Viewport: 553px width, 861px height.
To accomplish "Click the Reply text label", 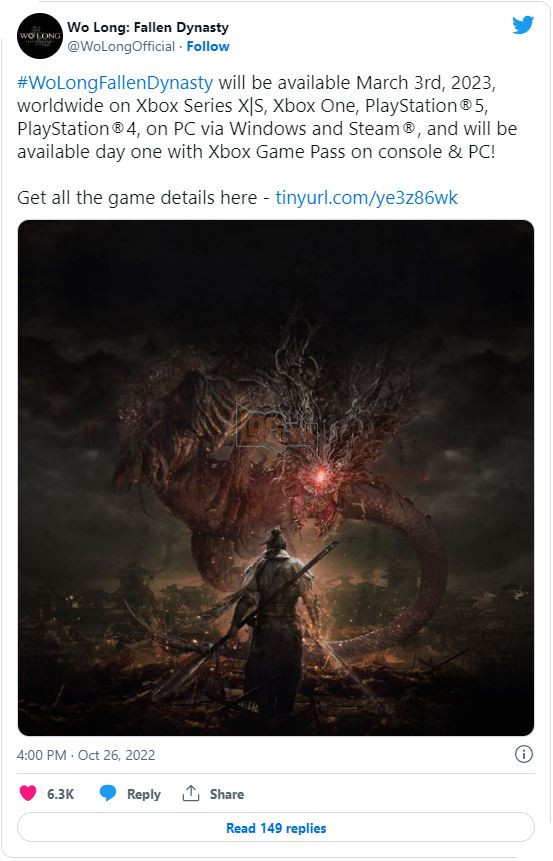I will click(143, 794).
